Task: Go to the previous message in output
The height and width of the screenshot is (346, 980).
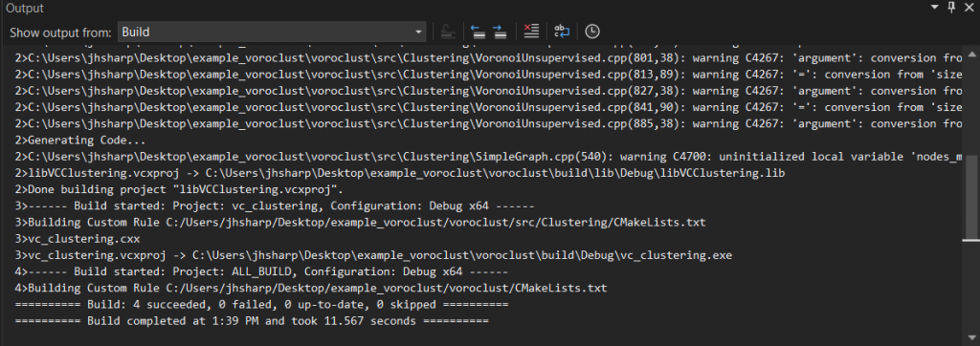Action: [x=479, y=32]
